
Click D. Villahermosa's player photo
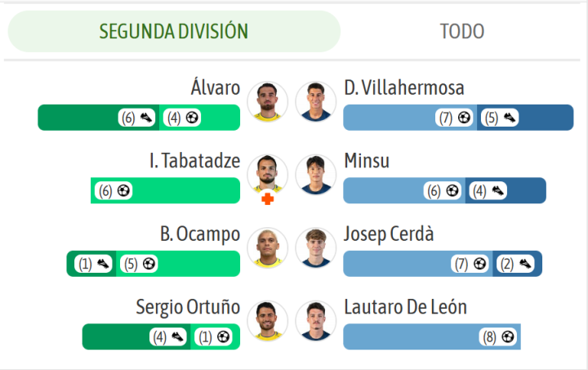(x=316, y=101)
